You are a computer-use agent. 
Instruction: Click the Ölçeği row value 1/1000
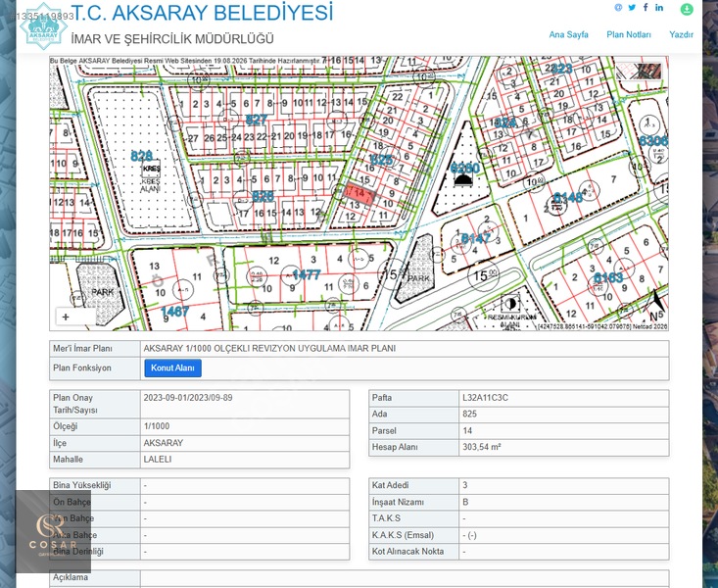[156, 426]
